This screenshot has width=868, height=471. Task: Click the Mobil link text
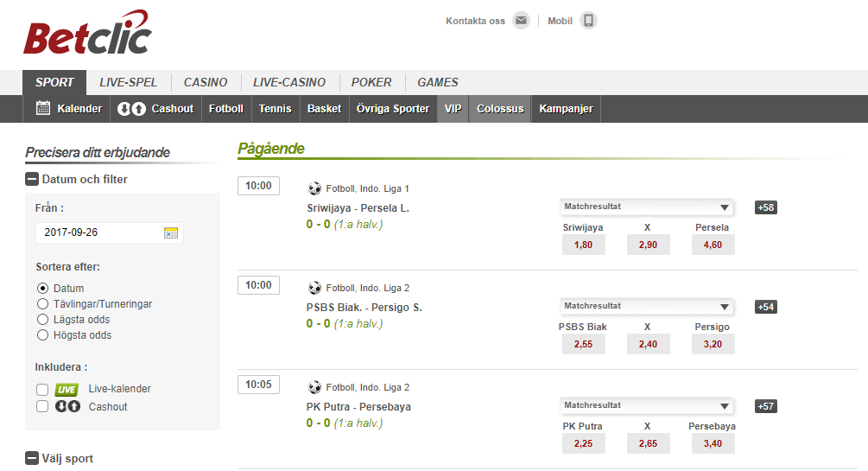point(560,21)
